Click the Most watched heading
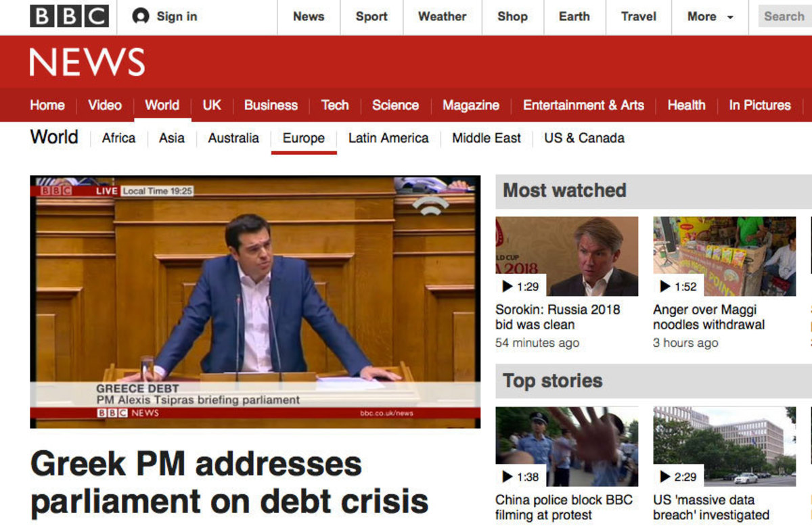812x526 pixels. [565, 191]
